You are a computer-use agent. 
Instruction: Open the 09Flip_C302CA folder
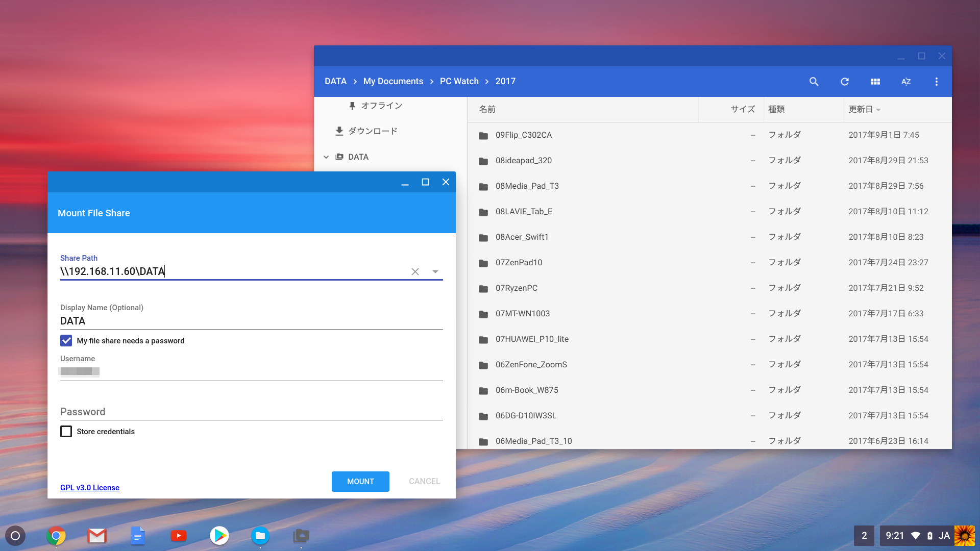(523, 135)
